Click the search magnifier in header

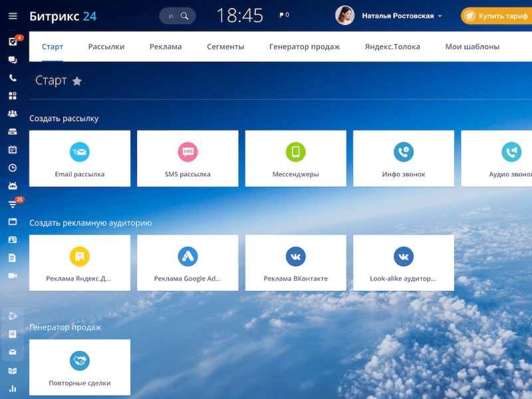tap(184, 16)
